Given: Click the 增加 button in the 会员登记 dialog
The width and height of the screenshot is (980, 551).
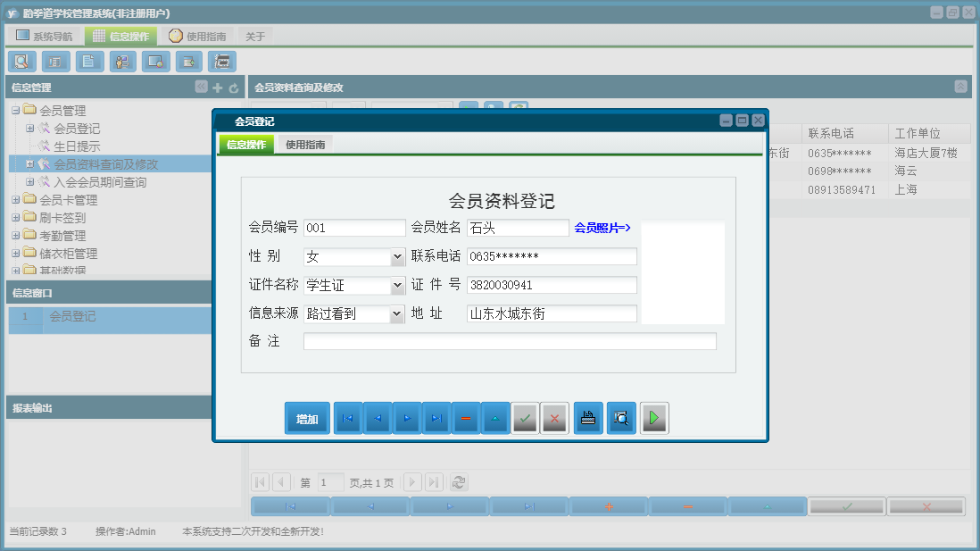Looking at the screenshot, I should pyautogui.click(x=307, y=419).
